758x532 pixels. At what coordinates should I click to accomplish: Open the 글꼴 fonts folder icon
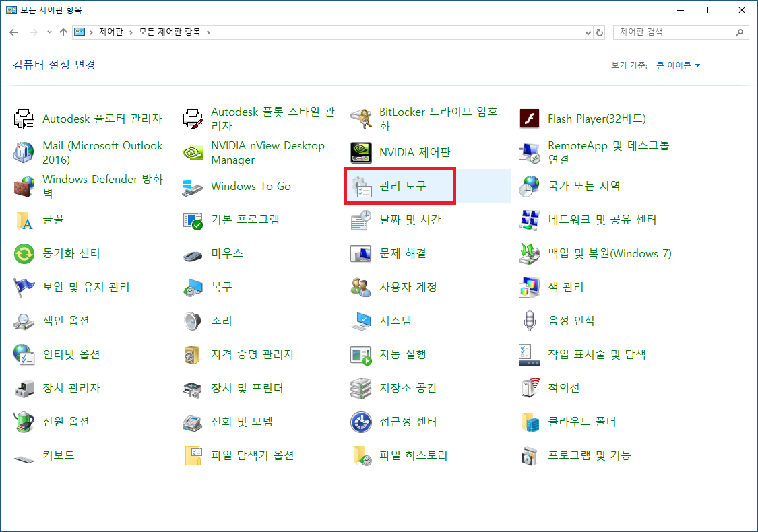point(24,220)
